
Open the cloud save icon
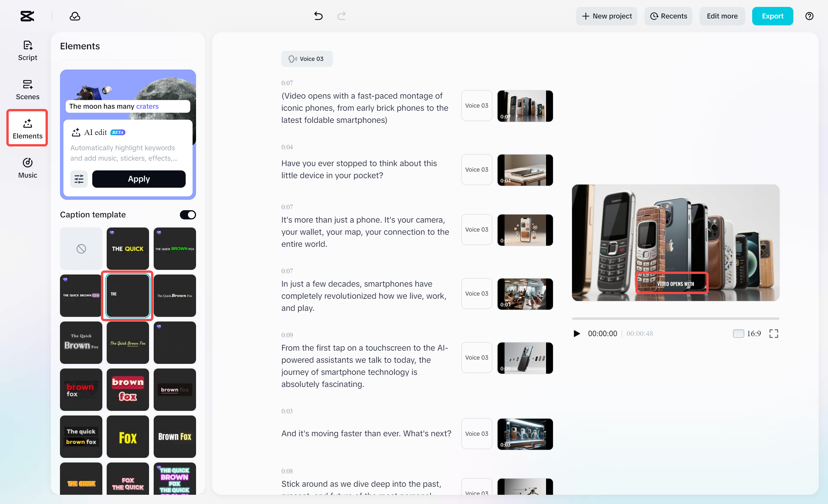(x=75, y=16)
